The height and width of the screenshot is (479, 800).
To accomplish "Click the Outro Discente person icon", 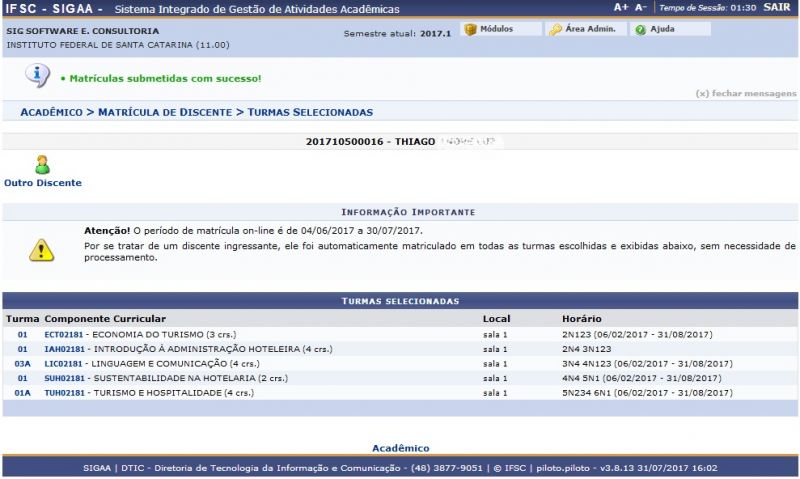I will click(42, 165).
